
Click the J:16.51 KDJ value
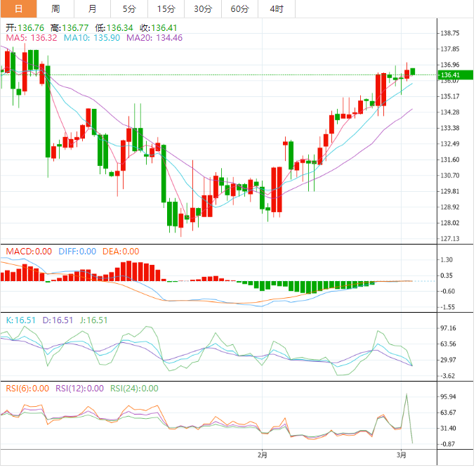point(93,320)
